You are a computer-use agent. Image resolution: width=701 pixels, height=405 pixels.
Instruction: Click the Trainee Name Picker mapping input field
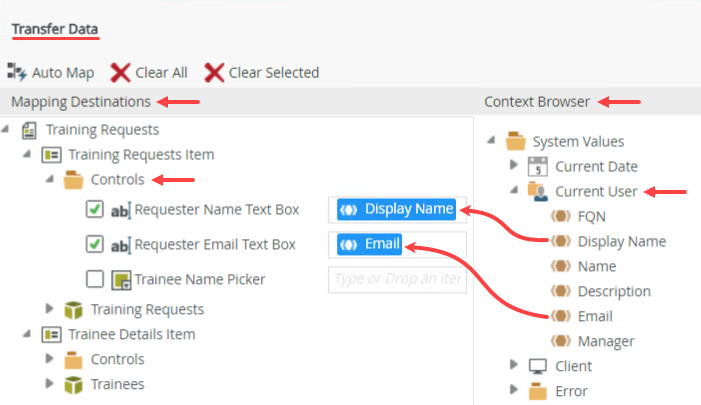tap(397, 280)
